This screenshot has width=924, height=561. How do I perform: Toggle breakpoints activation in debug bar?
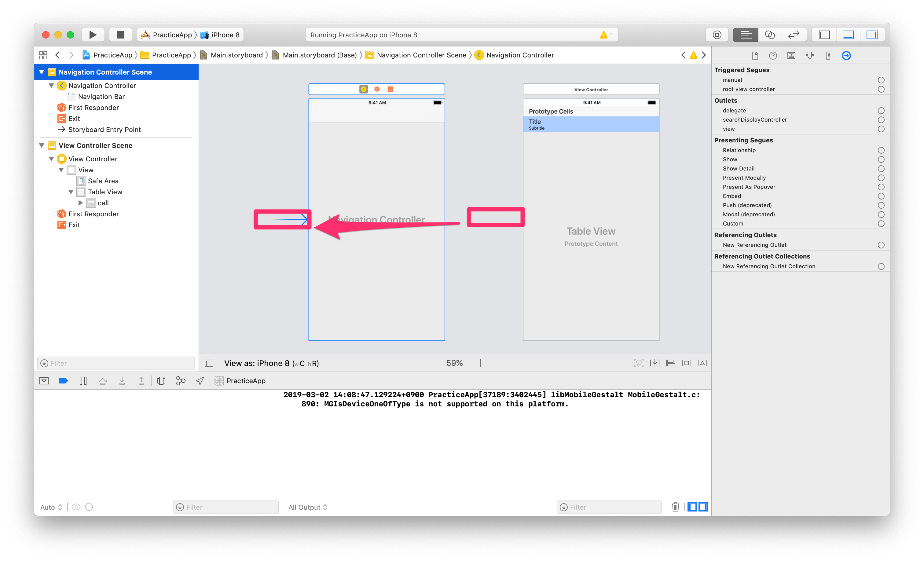tap(63, 381)
